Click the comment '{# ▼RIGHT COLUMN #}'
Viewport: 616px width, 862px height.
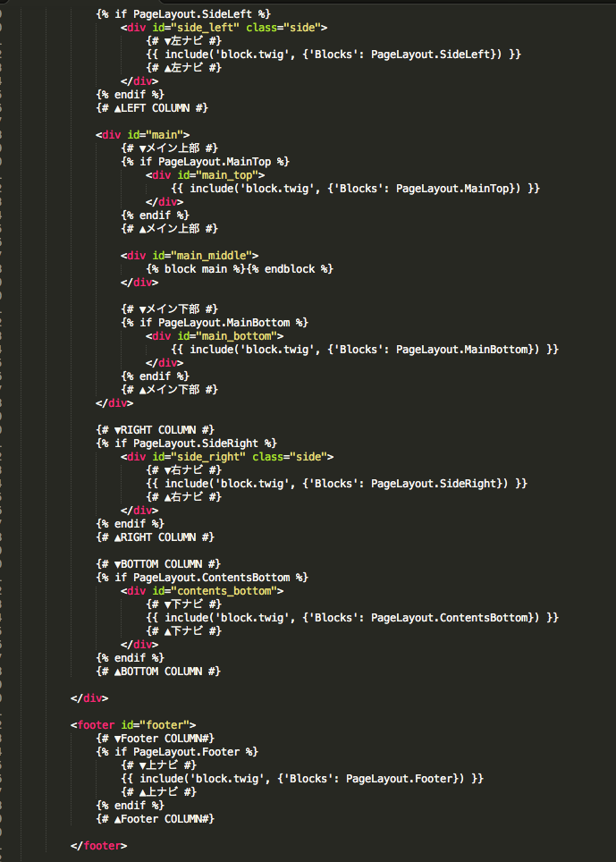[155, 430]
